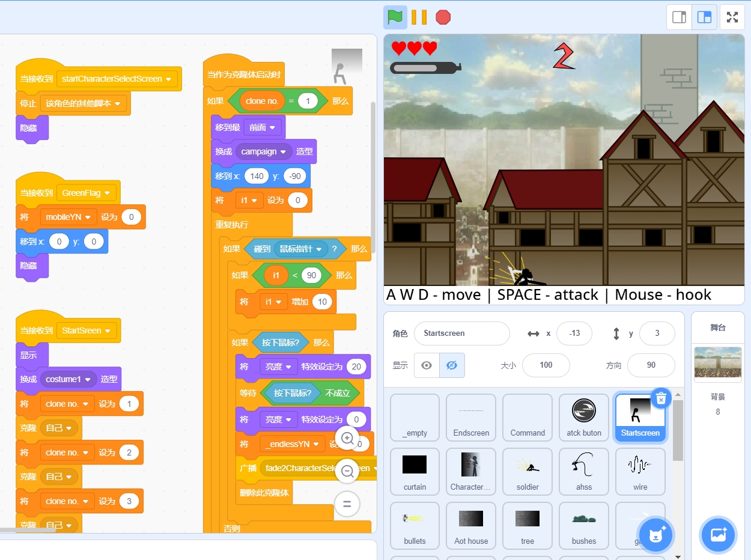
Task: Open the mobileYN variable dropdown
Action: click(88, 217)
